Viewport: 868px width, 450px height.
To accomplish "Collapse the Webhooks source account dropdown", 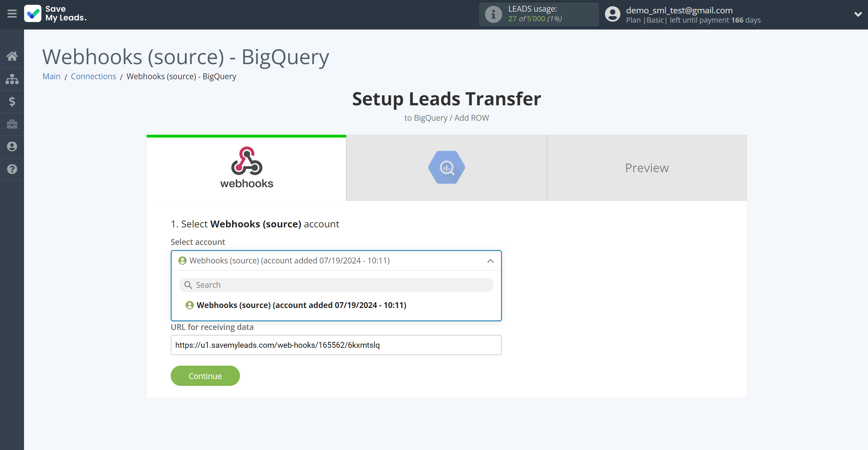I will point(490,260).
